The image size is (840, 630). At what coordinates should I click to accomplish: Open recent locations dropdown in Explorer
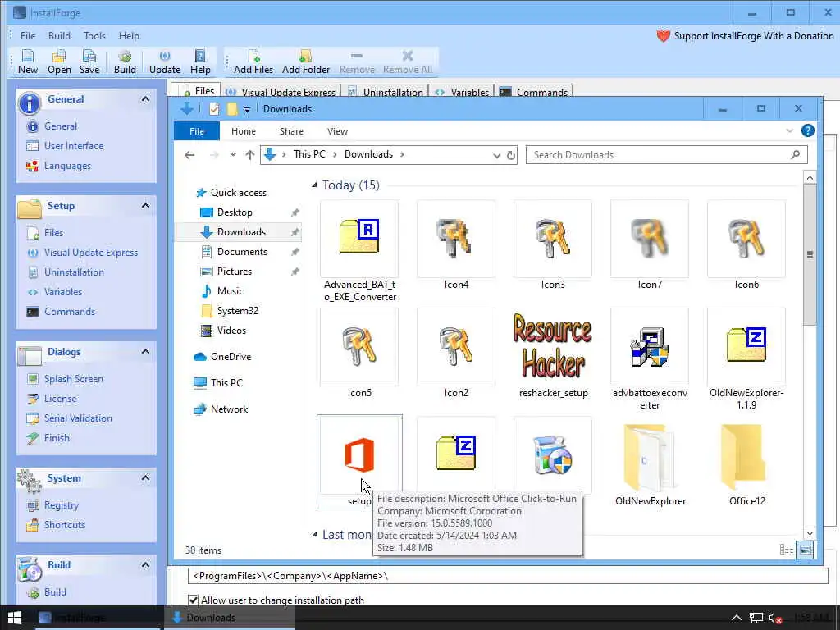pos(233,155)
